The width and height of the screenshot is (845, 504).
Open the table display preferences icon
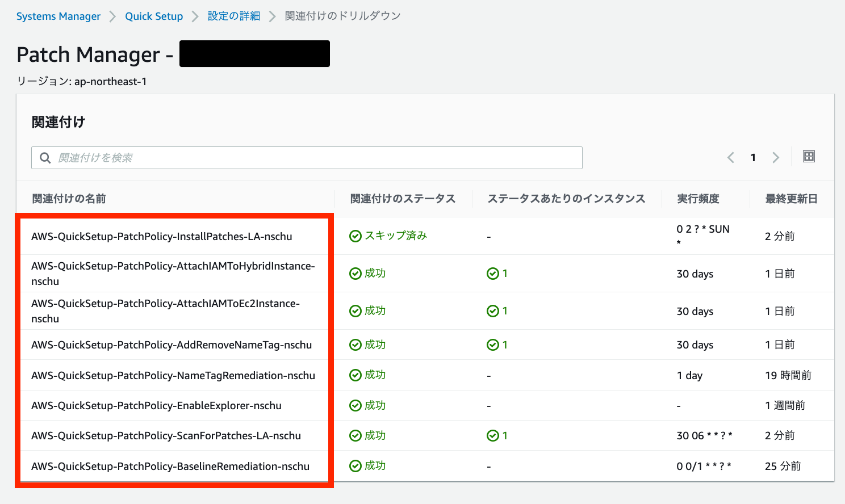(809, 156)
